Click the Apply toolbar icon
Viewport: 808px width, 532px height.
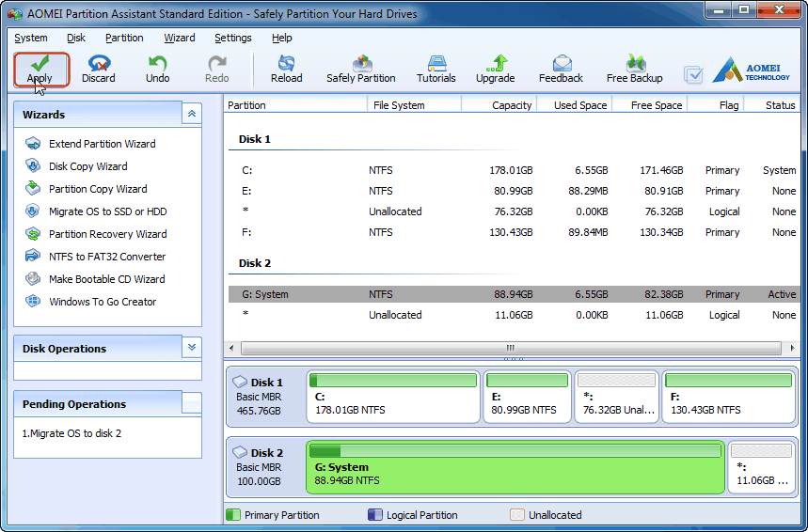(40, 69)
